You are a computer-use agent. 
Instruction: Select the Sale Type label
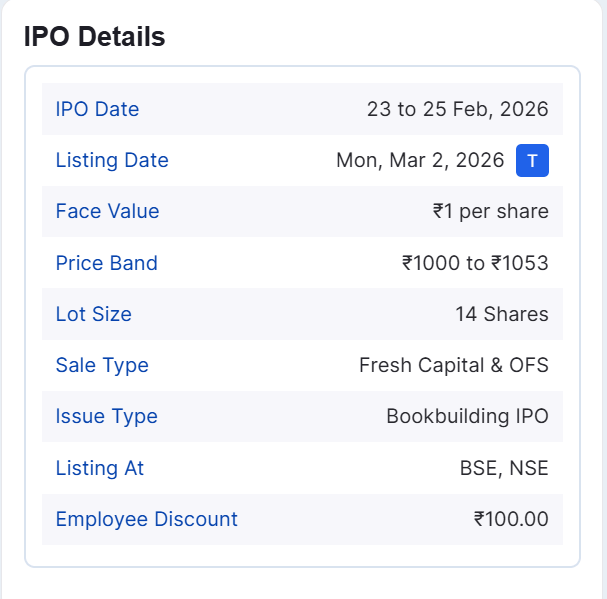pos(102,366)
